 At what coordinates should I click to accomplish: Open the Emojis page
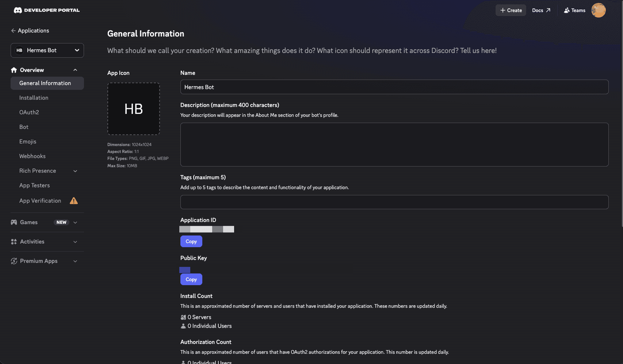47,142
